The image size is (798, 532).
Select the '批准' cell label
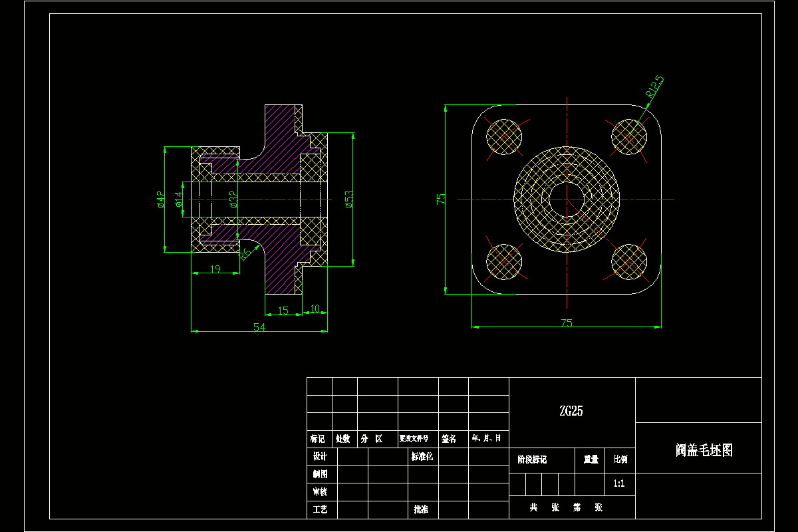point(421,509)
